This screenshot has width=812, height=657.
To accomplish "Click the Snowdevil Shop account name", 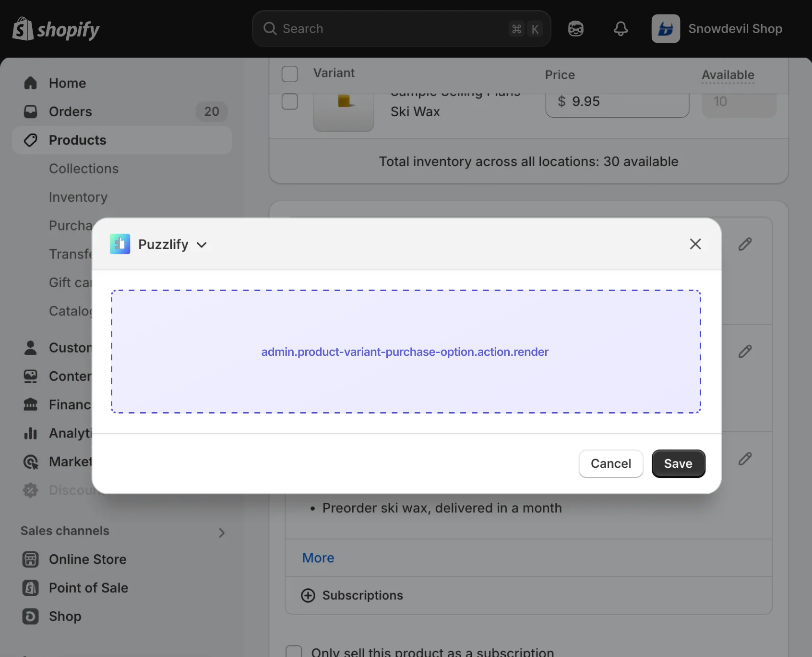I will (x=735, y=29).
